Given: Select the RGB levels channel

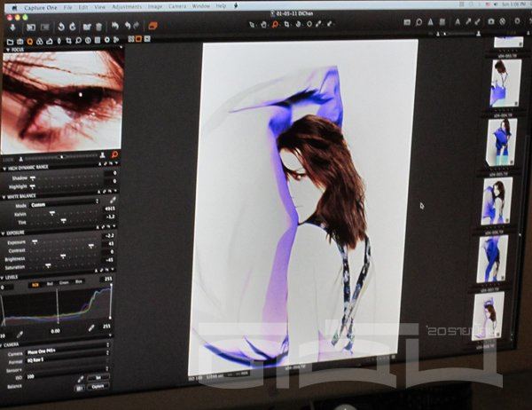Looking at the screenshot, I should tap(35, 285).
